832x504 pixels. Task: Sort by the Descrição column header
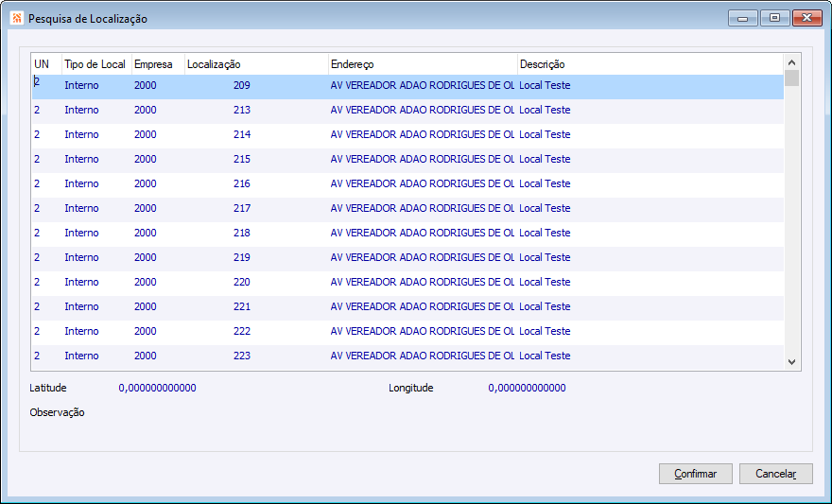650,64
